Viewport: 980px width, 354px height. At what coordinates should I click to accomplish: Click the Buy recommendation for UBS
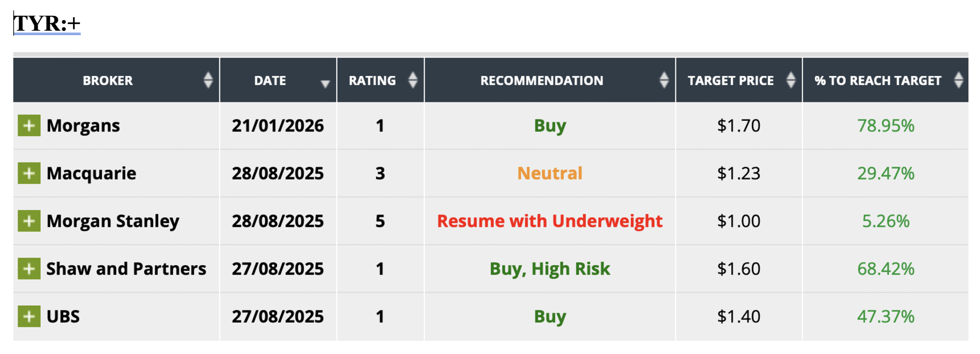[550, 316]
